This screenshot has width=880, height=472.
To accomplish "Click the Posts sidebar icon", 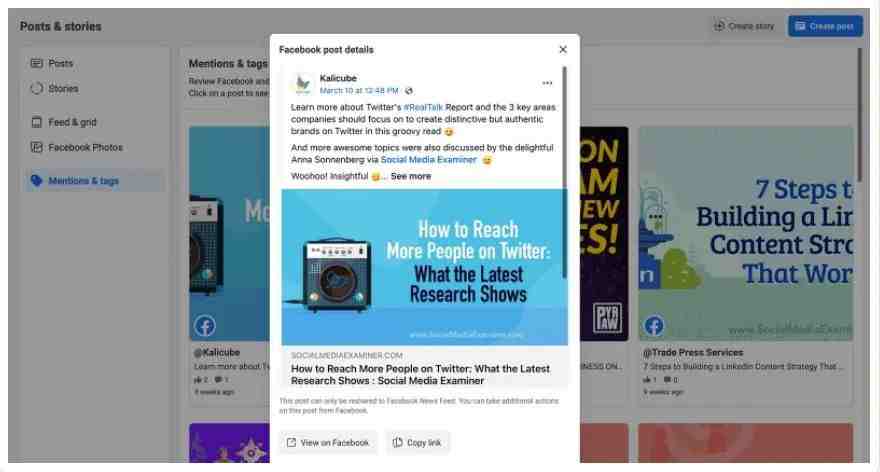I will [36, 63].
